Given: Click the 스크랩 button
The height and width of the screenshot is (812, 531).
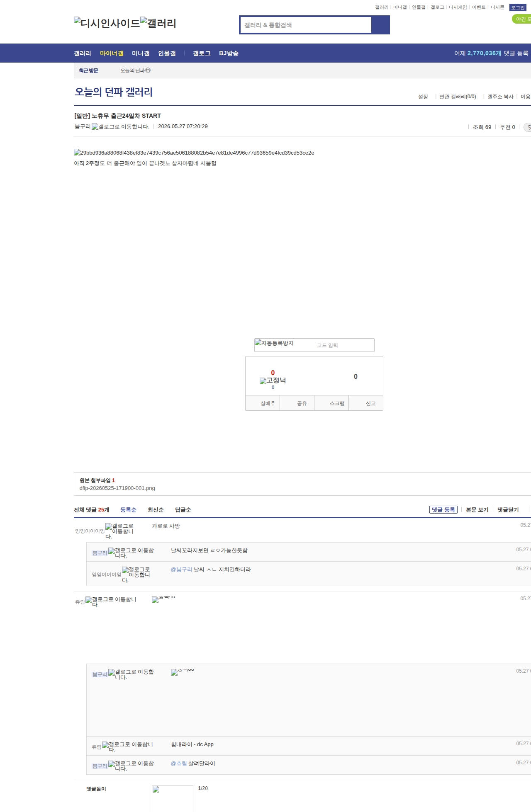Looking at the screenshot, I should [331, 403].
